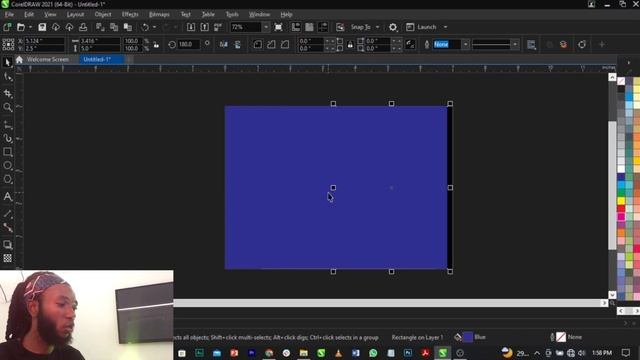Screen dimensions: 640x360
Task: Click the Mirror vertically icon
Action: click(238, 44)
